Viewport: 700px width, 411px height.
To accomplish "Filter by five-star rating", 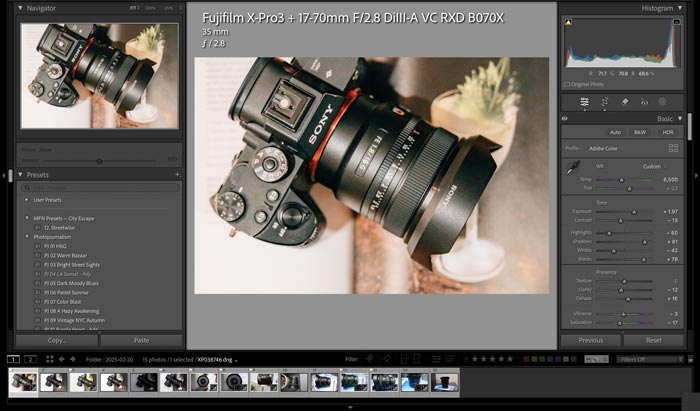I will [x=510, y=359].
